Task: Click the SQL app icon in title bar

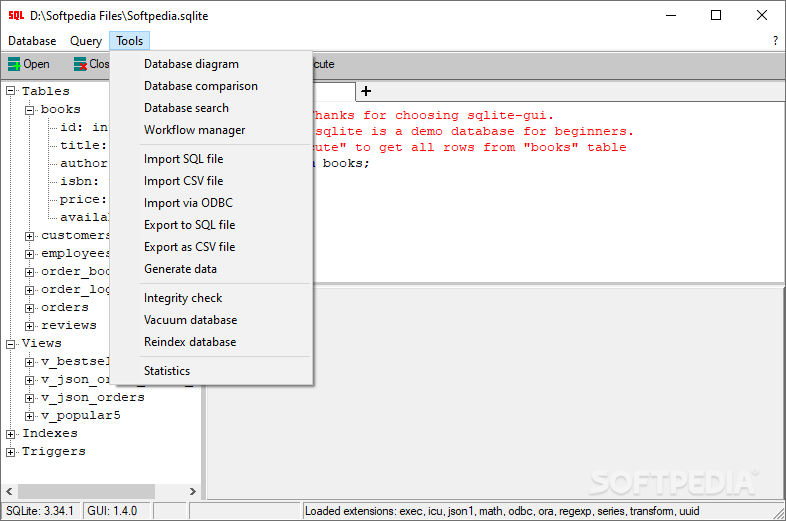Action: [x=16, y=16]
